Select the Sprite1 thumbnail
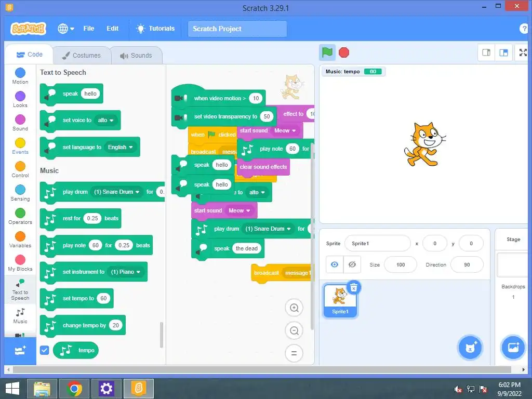Viewport: 532px width, 399px height. point(340,301)
